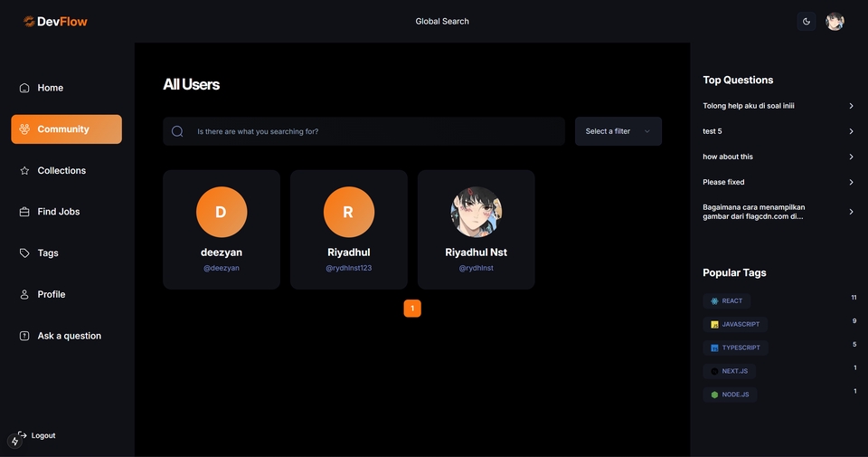Click the Popular Tags heading

pos(734,272)
